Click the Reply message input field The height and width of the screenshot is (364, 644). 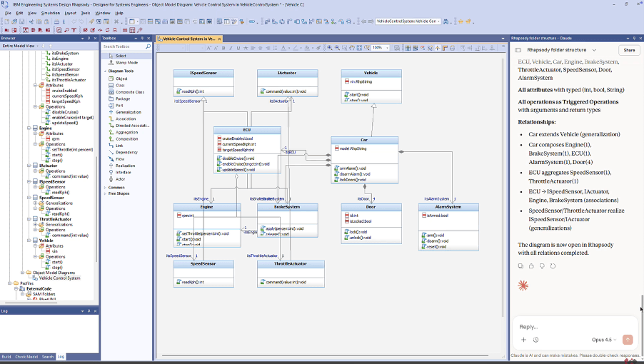pyautogui.click(x=573, y=327)
